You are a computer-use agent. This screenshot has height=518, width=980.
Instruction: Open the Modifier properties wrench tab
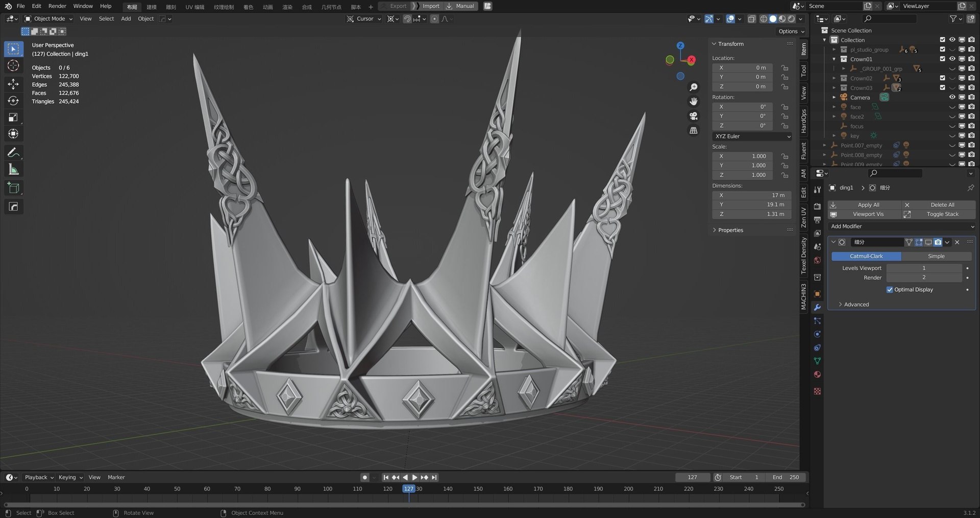pyautogui.click(x=817, y=308)
